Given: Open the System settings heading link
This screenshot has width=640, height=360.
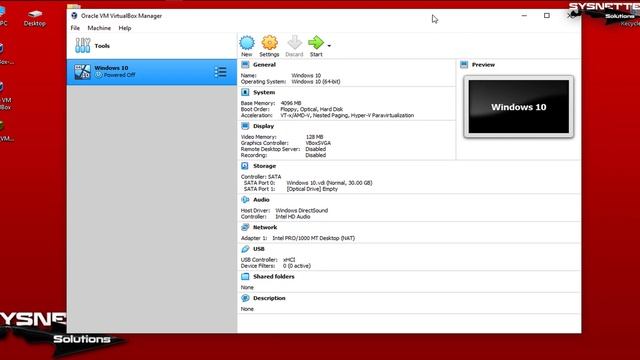Looking at the screenshot, I should (264, 92).
